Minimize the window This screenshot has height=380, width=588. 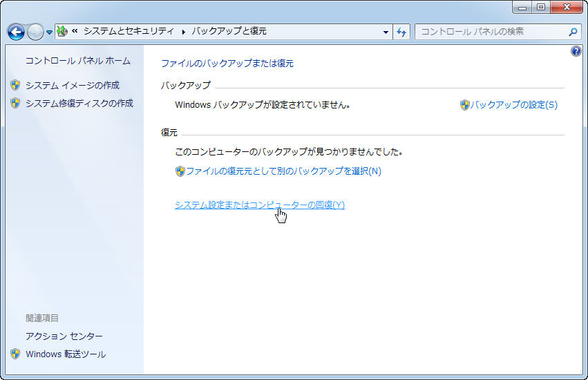(522, 7)
